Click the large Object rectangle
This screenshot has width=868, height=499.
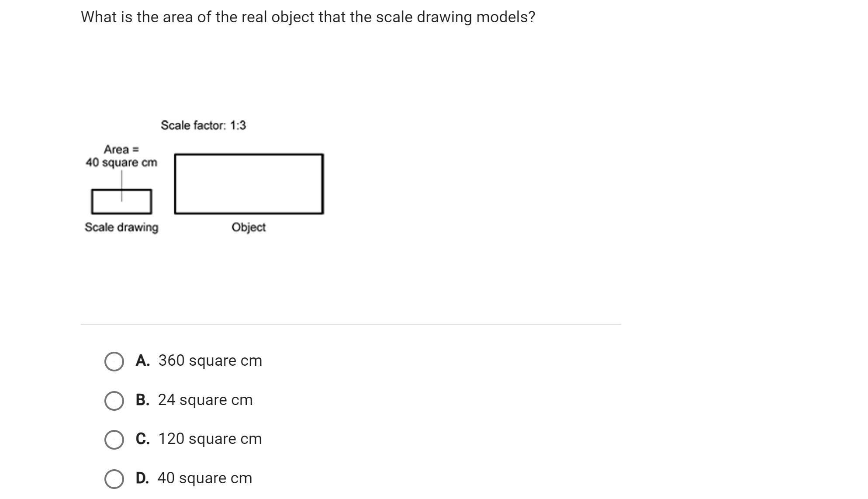pyautogui.click(x=249, y=184)
